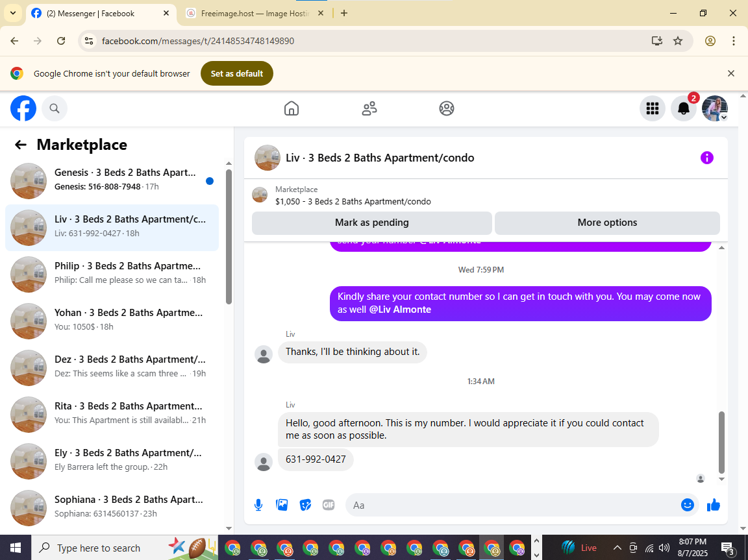
Task: Switch to the Freeimage.host tab
Action: click(255, 14)
